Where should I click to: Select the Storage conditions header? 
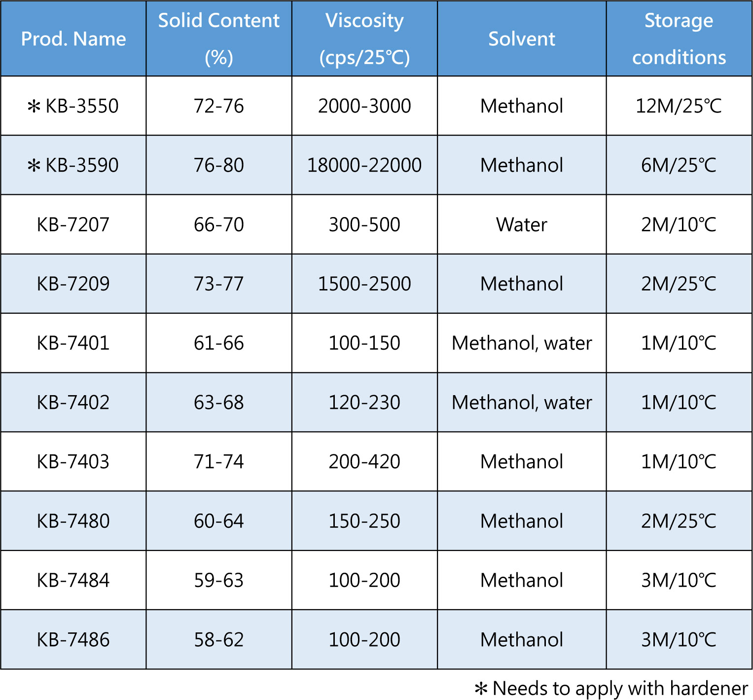679,39
